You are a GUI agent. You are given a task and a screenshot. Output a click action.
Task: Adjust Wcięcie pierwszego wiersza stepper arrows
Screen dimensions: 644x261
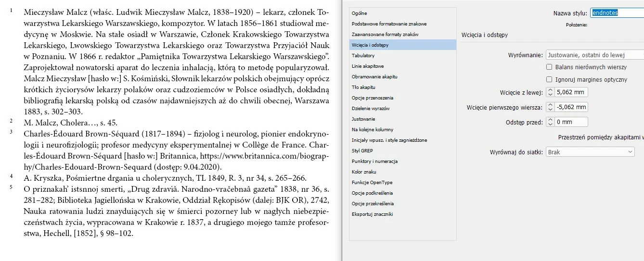click(x=550, y=107)
